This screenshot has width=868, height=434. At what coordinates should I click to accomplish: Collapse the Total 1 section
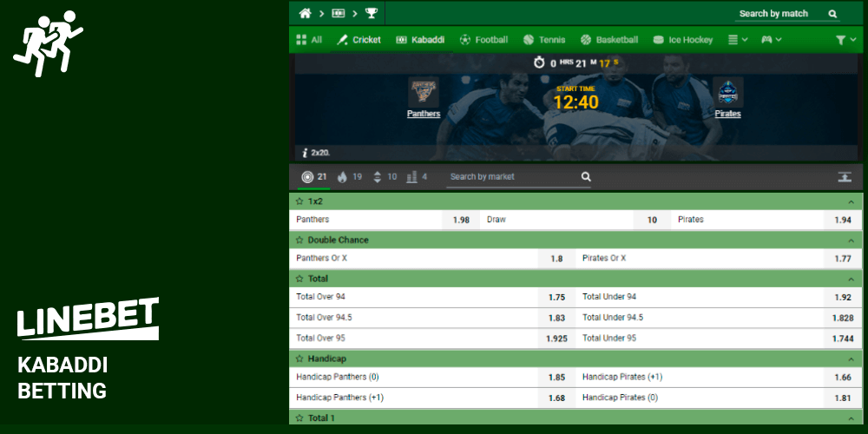[852, 418]
